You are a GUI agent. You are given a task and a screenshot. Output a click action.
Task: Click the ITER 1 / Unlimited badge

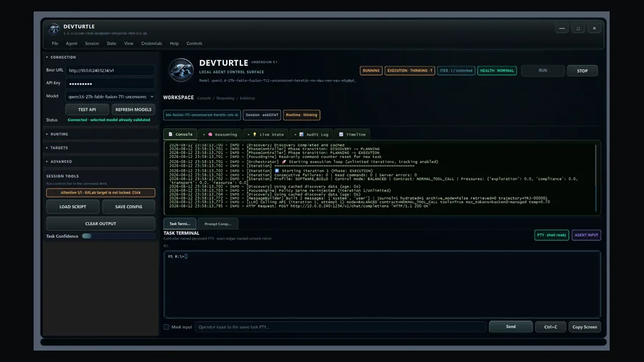(x=457, y=71)
